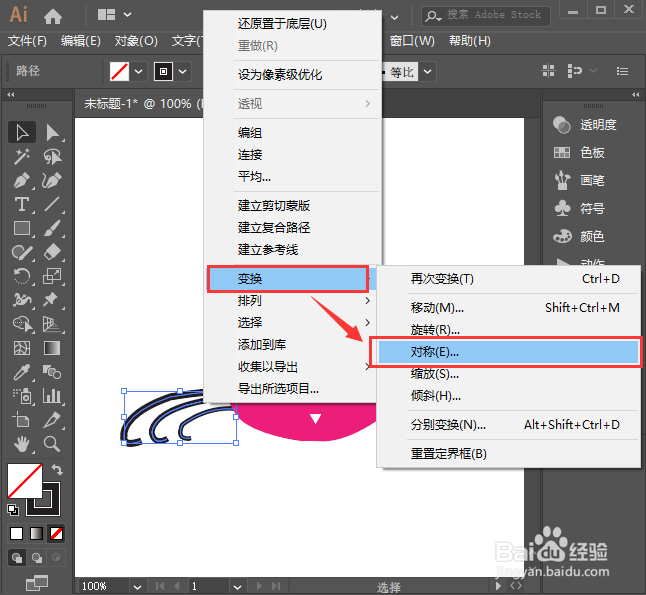Open the 100% zoom level dropdown
This screenshot has width=646, height=595.
(137, 586)
